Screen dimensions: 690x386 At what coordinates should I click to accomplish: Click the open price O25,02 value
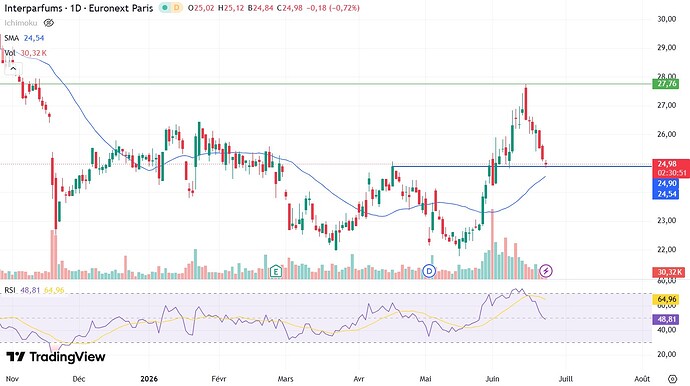point(201,8)
